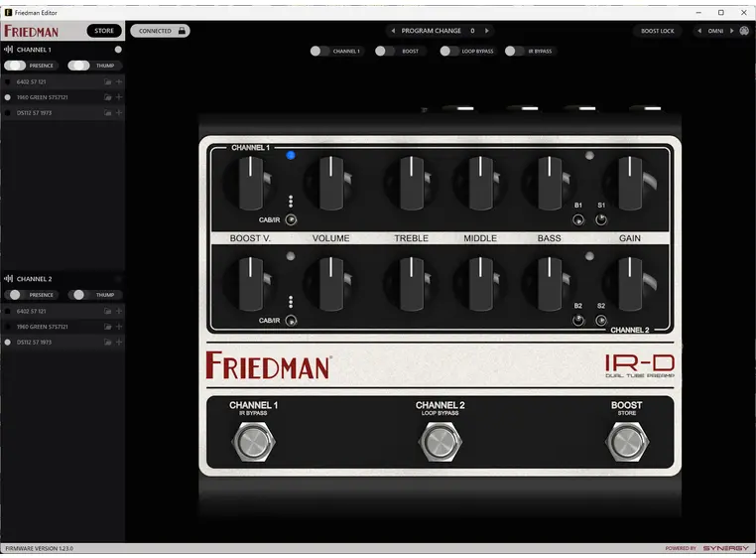Click the STORE button
This screenshot has width=756, height=558.
(x=104, y=31)
